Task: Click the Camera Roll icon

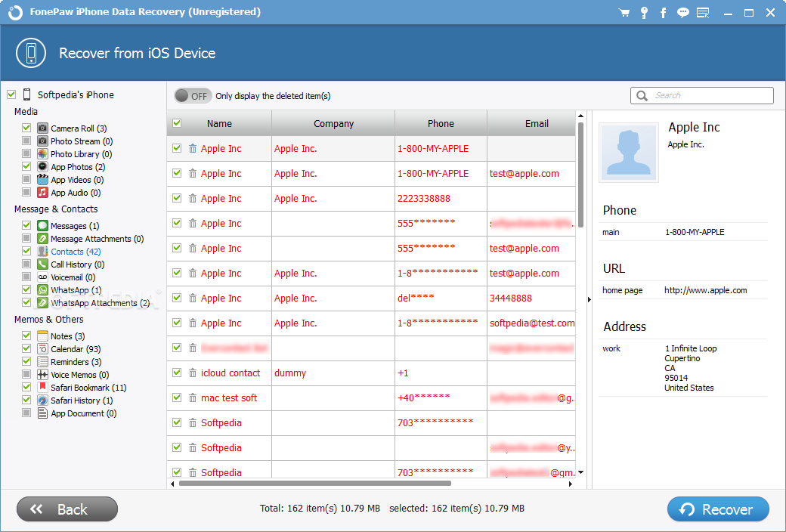Action: click(42, 128)
